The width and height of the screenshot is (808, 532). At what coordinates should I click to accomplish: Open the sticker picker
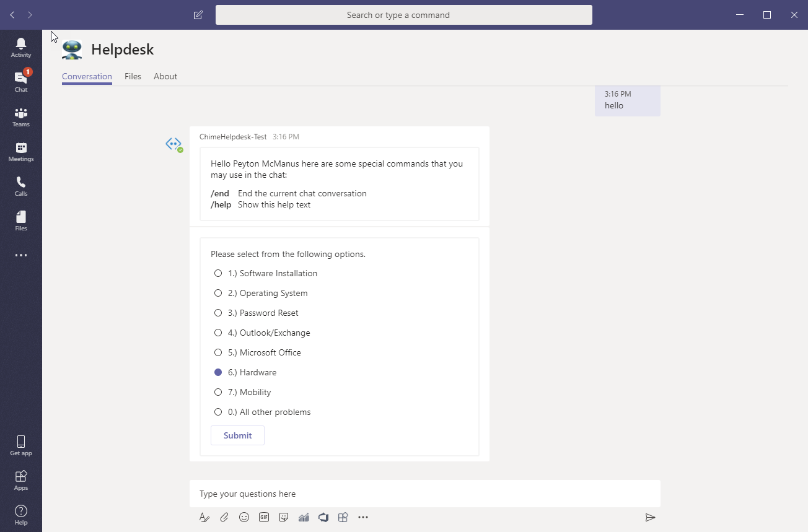(284, 517)
